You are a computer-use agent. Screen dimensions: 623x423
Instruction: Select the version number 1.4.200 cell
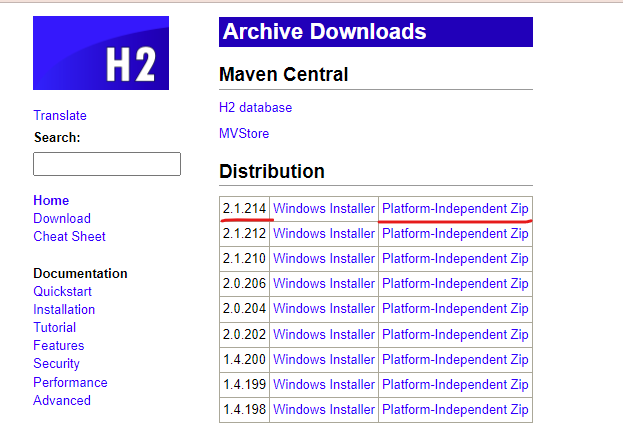(244, 359)
